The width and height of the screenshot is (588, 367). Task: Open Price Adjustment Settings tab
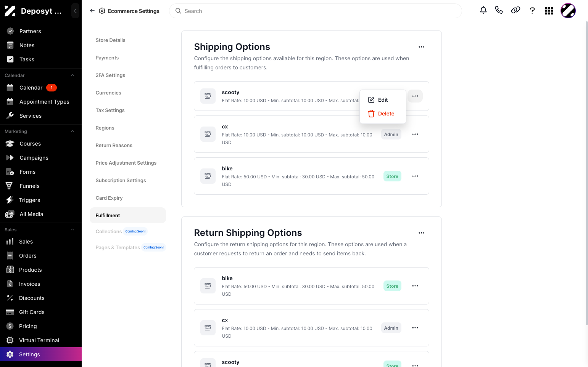click(x=126, y=163)
